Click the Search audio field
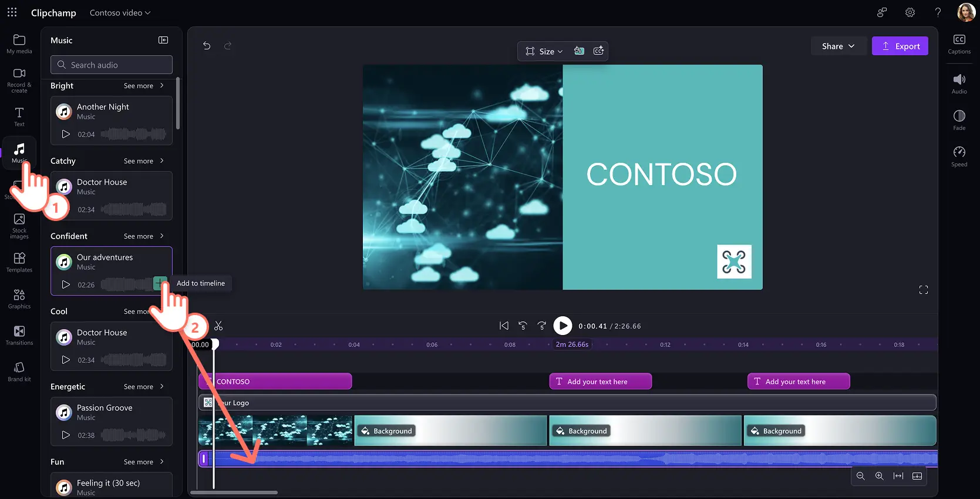This screenshot has height=499, width=980. 112,65
